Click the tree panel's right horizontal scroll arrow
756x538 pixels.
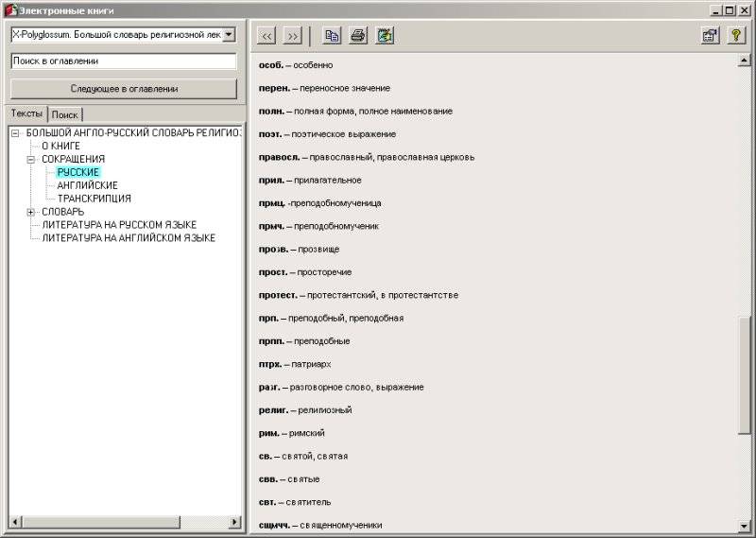tap(234, 522)
